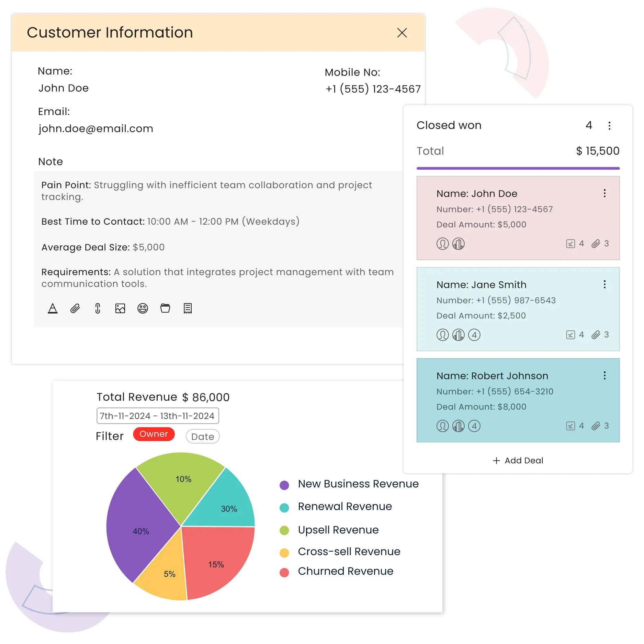Click the folder icon in Note toolbar
This screenshot has height=644, width=644.
pos(165,308)
